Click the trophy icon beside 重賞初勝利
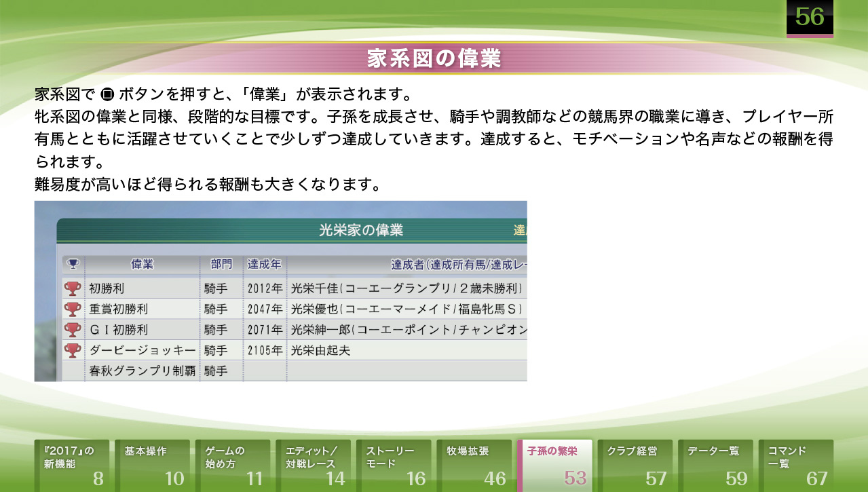This screenshot has height=492, width=868. click(73, 309)
